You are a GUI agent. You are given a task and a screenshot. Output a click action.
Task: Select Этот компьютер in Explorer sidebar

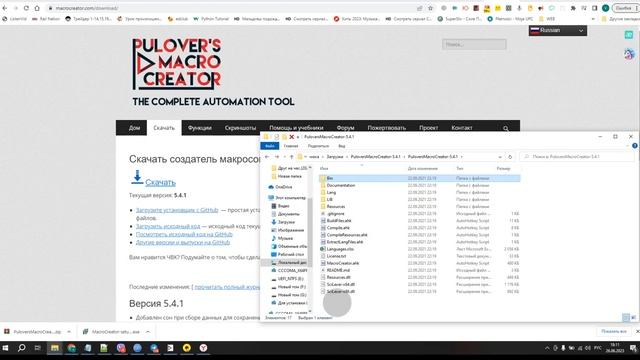tap(290, 198)
